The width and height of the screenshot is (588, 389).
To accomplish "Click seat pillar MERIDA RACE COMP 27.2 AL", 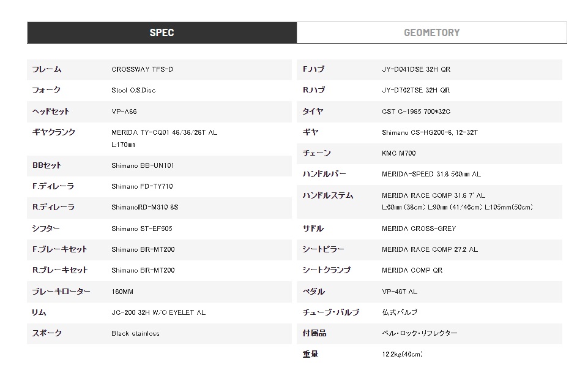I will point(430,250).
